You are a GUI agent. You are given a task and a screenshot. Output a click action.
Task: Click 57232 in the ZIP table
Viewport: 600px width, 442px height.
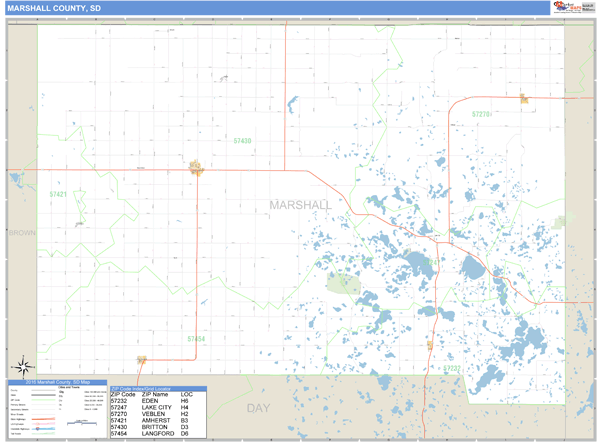[x=119, y=401]
